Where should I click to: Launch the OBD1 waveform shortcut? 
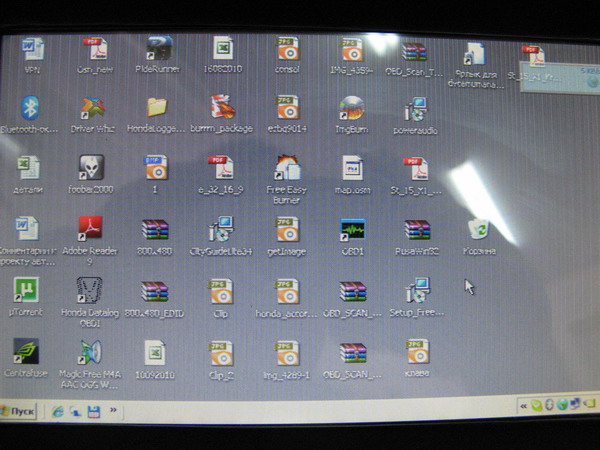coord(352,230)
